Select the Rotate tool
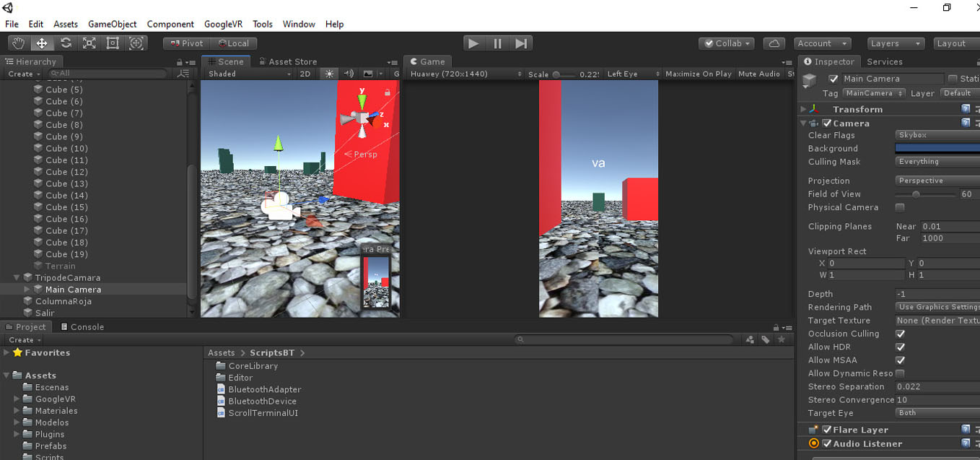 click(66, 43)
